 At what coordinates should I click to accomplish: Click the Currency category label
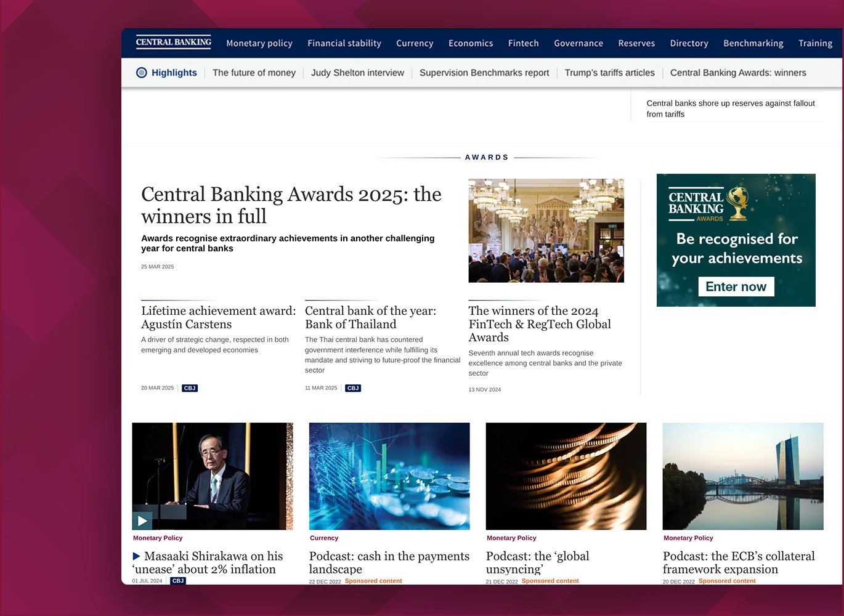[324, 538]
